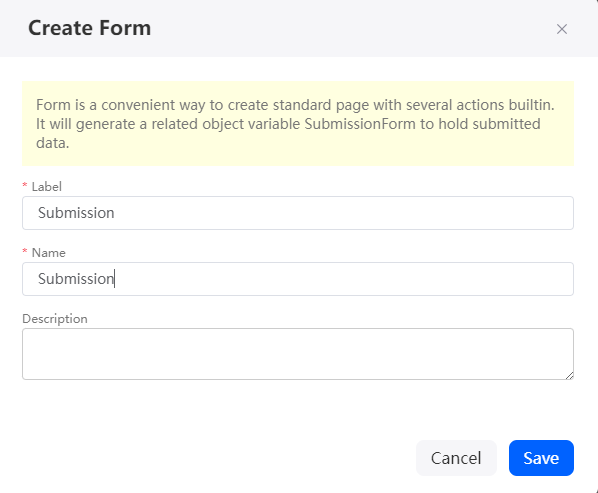Grab the Description textarea resize handle
598x493 pixels.
(569, 376)
